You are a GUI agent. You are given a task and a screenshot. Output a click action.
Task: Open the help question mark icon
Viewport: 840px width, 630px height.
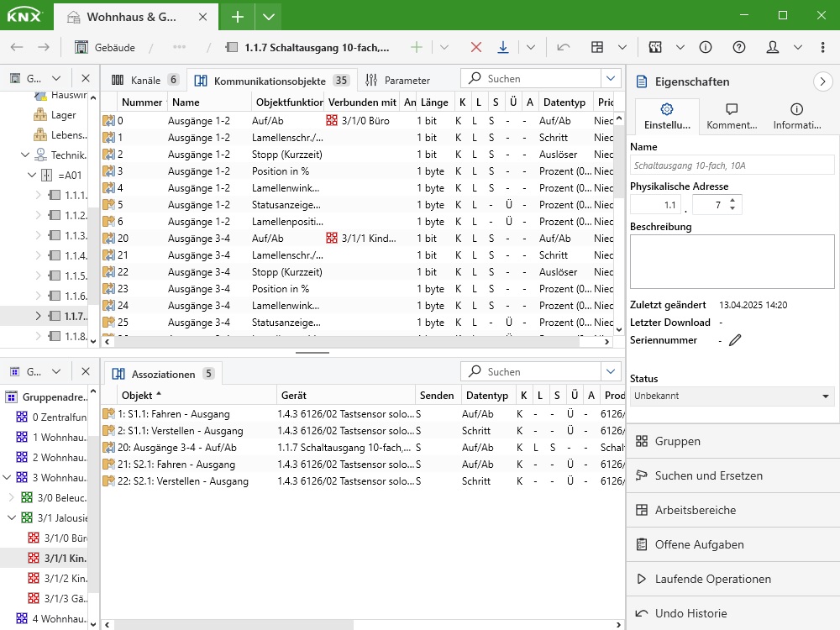tap(739, 48)
